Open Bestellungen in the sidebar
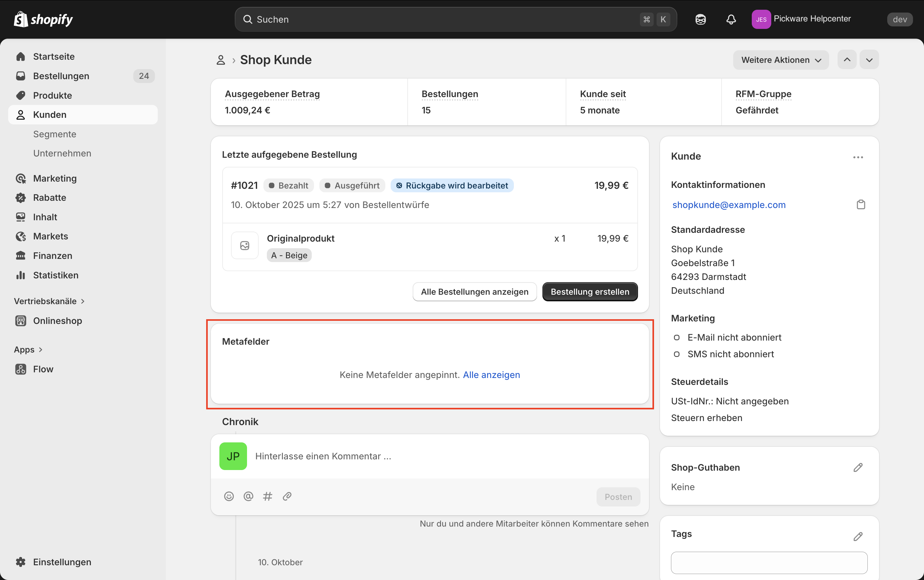Viewport: 924px width, 580px height. (x=61, y=76)
